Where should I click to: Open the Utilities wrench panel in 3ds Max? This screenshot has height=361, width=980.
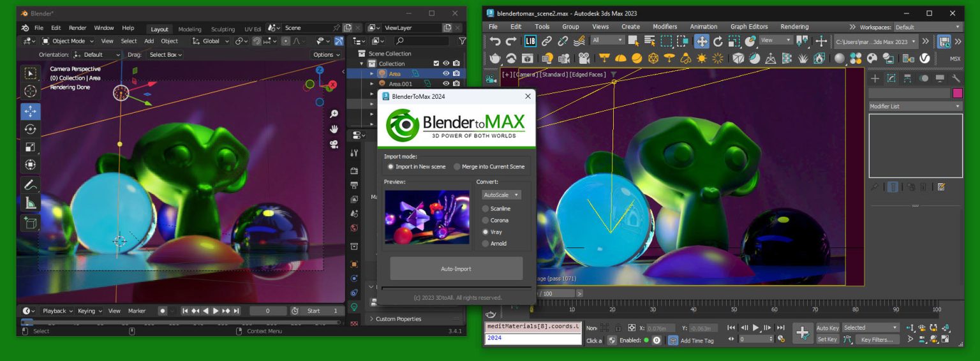[x=956, y=78]
